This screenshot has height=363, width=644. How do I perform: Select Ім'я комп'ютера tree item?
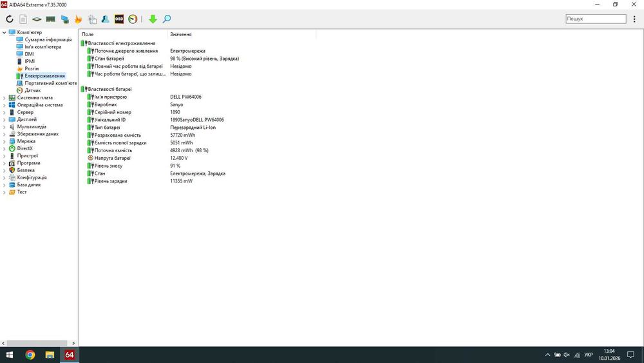click(43, 47)
